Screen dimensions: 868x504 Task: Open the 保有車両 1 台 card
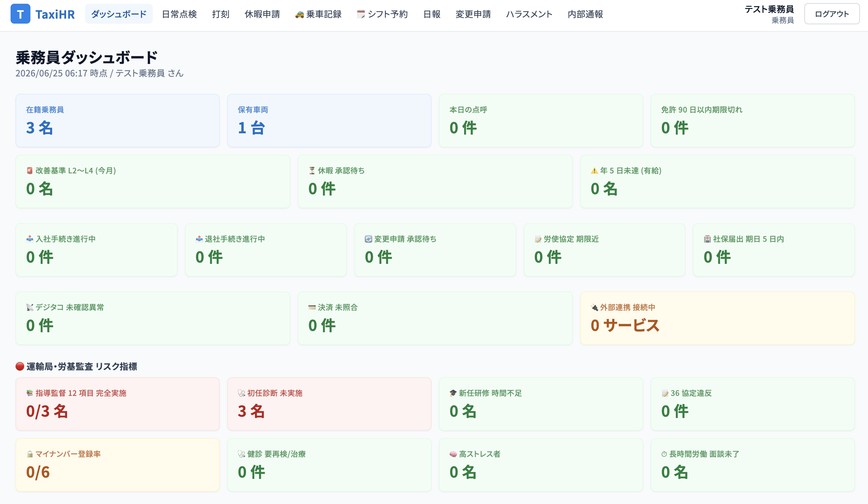click(x=329, y=121)
